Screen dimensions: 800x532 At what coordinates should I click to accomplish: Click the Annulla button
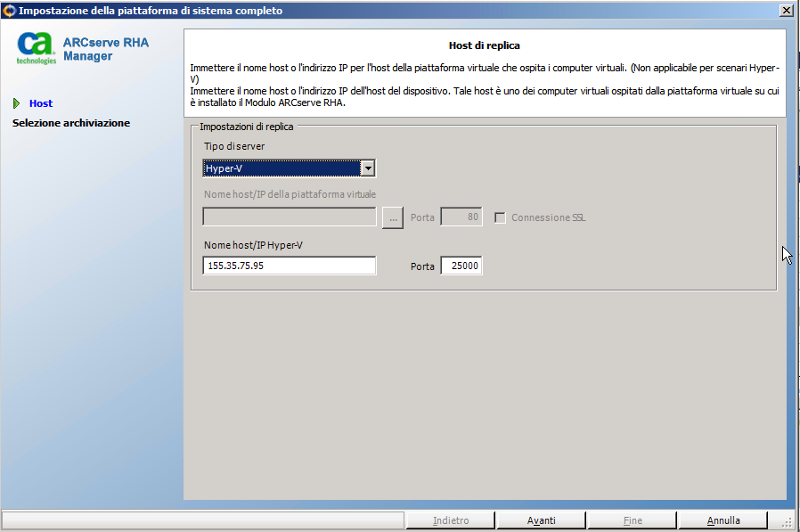coord(723,520)
